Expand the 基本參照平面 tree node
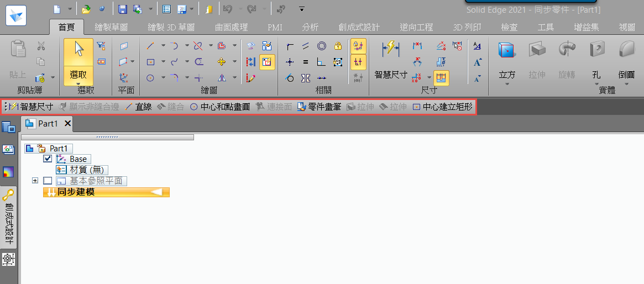Image resolution: width=644 pixels, height=284 pixels. [x=35, y=181]
